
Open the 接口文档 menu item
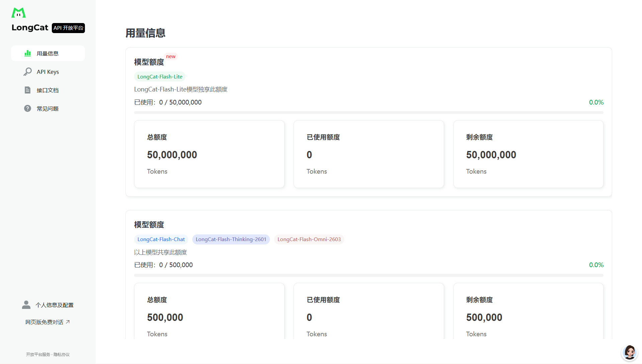(x=48, y=90)
